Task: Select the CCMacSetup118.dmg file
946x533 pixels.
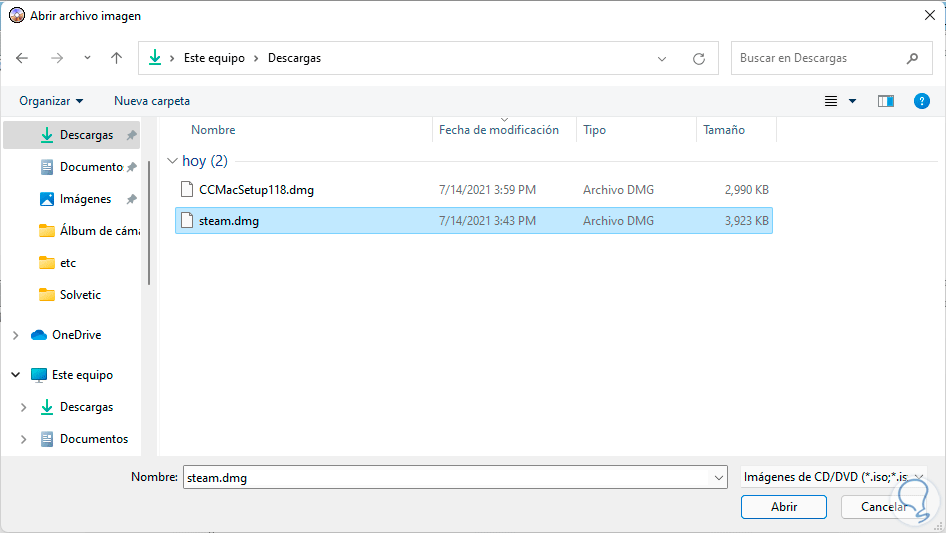Action: pyautogui.click(x=257, y=189)
